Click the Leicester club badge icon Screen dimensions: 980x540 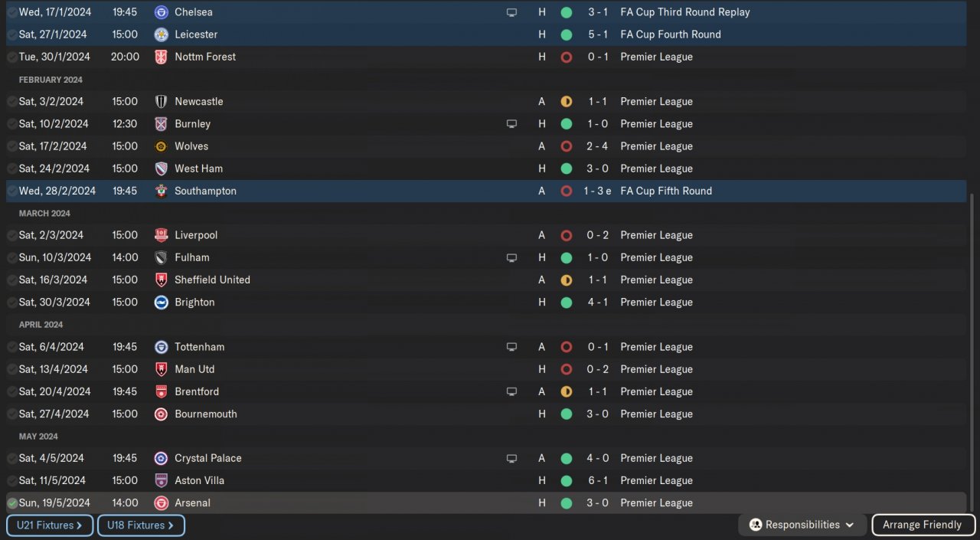161,34
